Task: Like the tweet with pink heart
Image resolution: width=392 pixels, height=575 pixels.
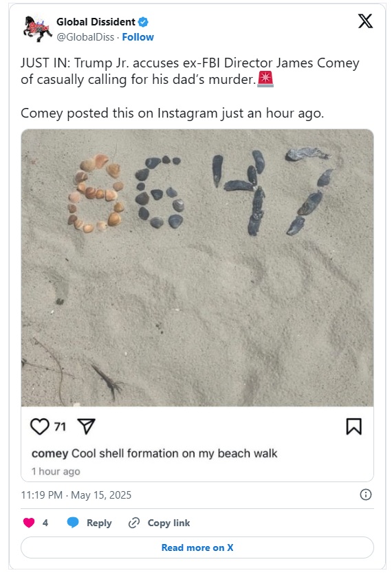Action: click(29, 523)
